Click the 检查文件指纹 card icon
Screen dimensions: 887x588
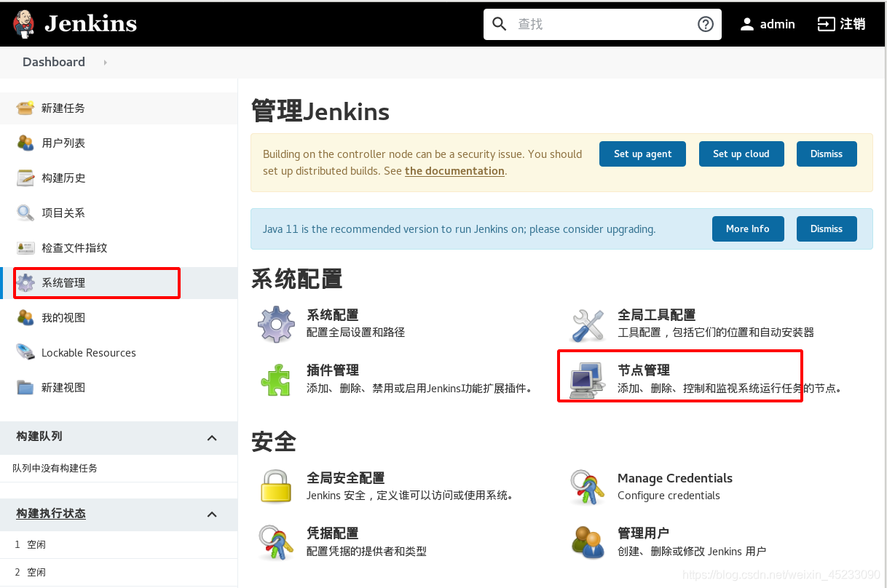[x=25, y=247]
